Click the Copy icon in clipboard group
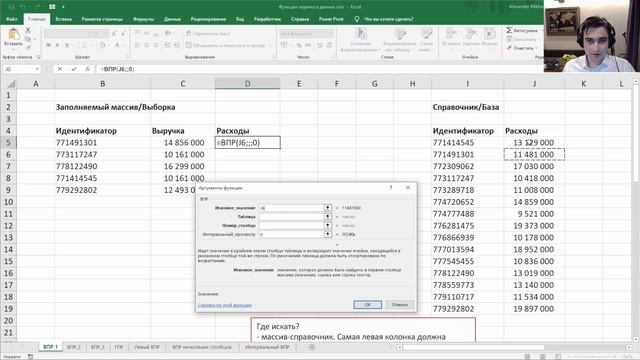640x360 pixels. click(28, 39)
